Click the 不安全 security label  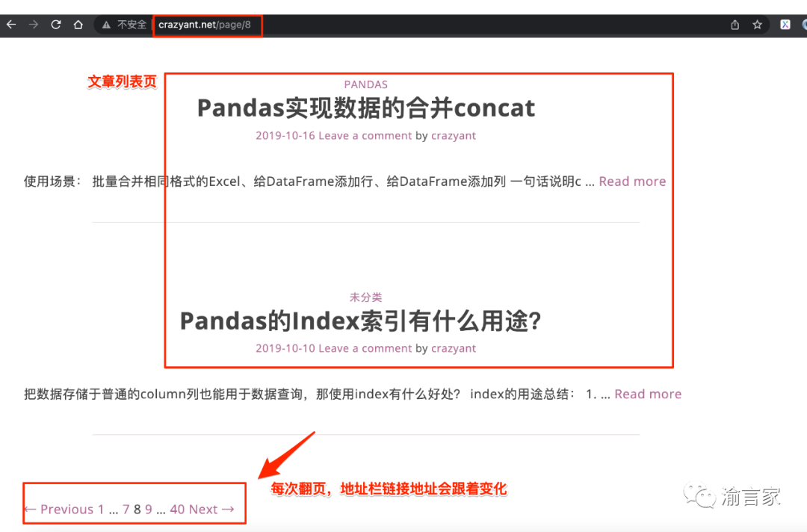click(132, 25)
